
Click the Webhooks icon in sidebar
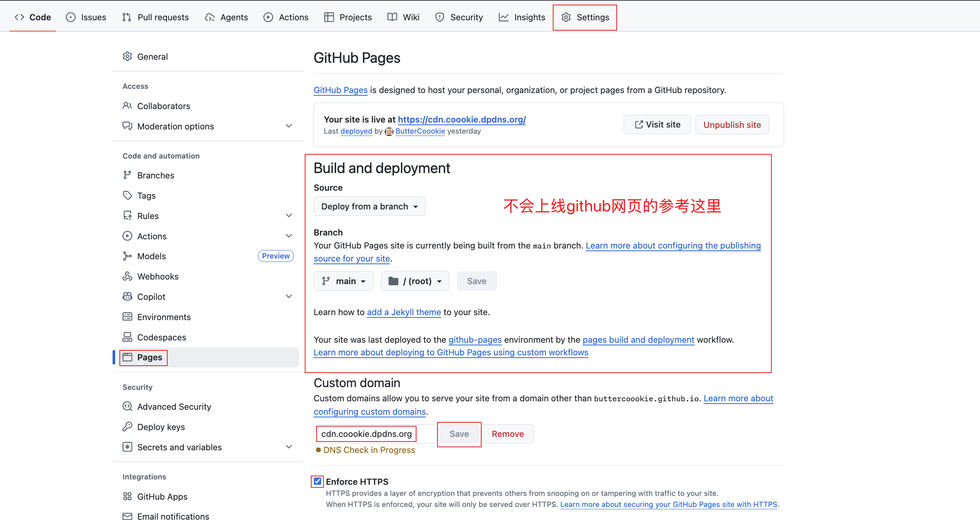[x=127, y=276]
